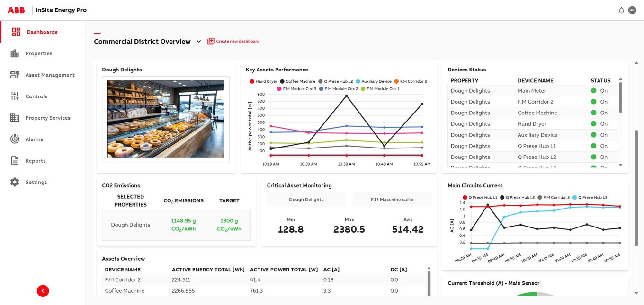The width and height of the screenshot is (644, 305).
Task: Click the create new dashboard plus icon
Action: (211, 41)
